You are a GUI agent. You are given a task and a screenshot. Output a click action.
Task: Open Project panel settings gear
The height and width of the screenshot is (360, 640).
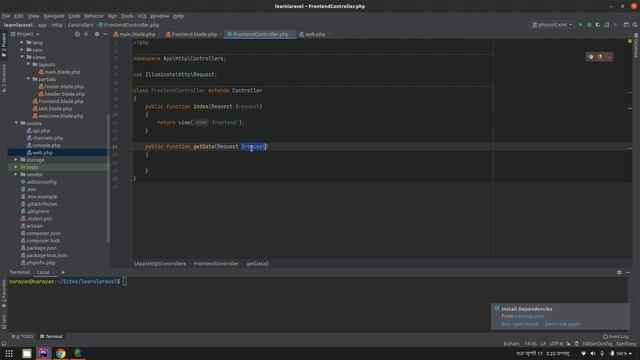(97, 34)
